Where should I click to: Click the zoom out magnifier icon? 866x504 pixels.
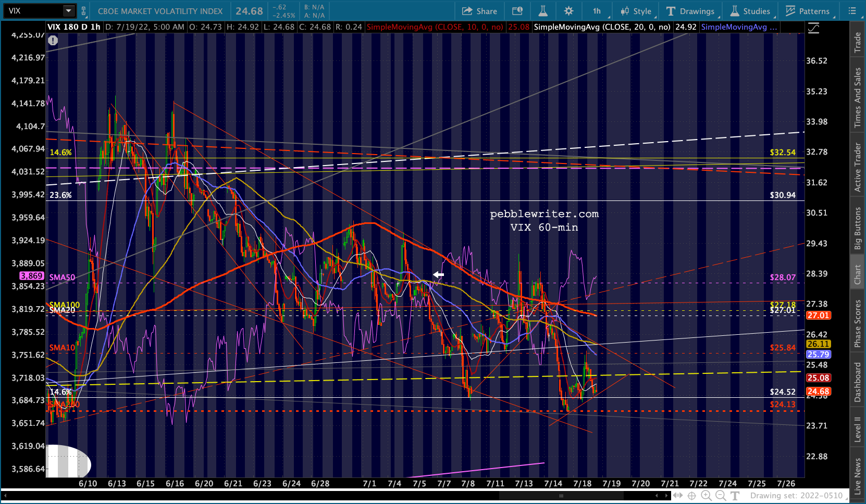coord(721,496)
